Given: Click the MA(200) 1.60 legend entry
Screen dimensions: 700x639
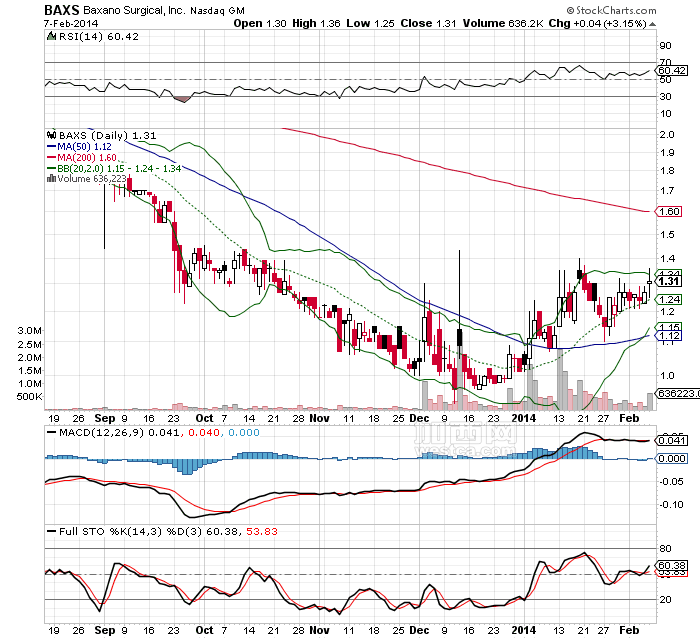Looking at the screenshot, I should [87, 158].
